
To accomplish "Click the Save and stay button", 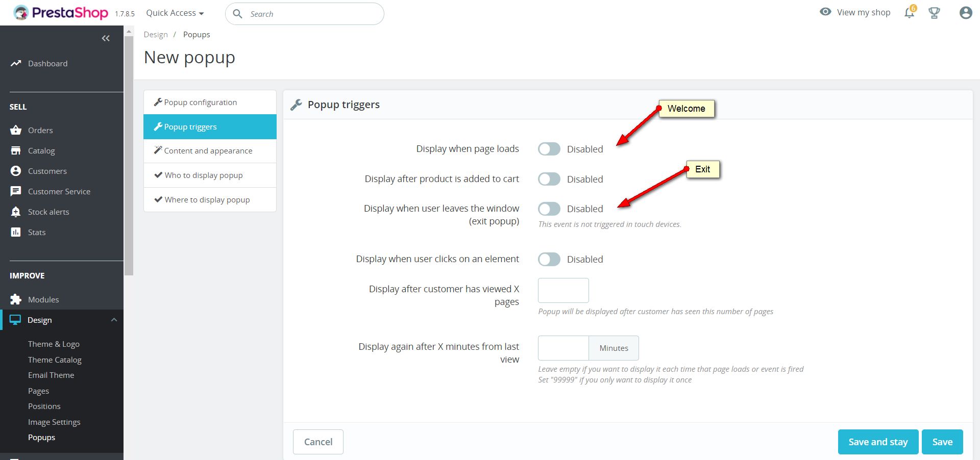I will pos(878,442).
